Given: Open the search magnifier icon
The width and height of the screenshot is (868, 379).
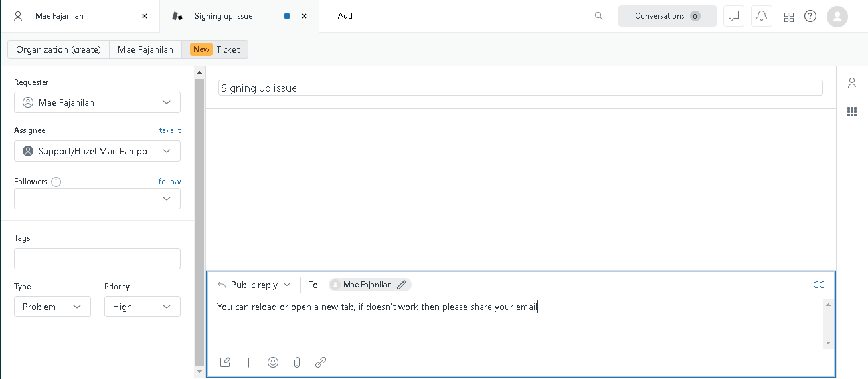Looking at the screenshot, I should pyautogui.click(x=598, y=16).
